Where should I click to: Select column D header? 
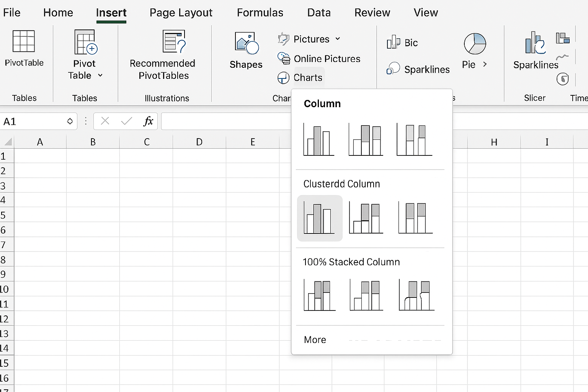pyautogui.click(x=199, y=142)
